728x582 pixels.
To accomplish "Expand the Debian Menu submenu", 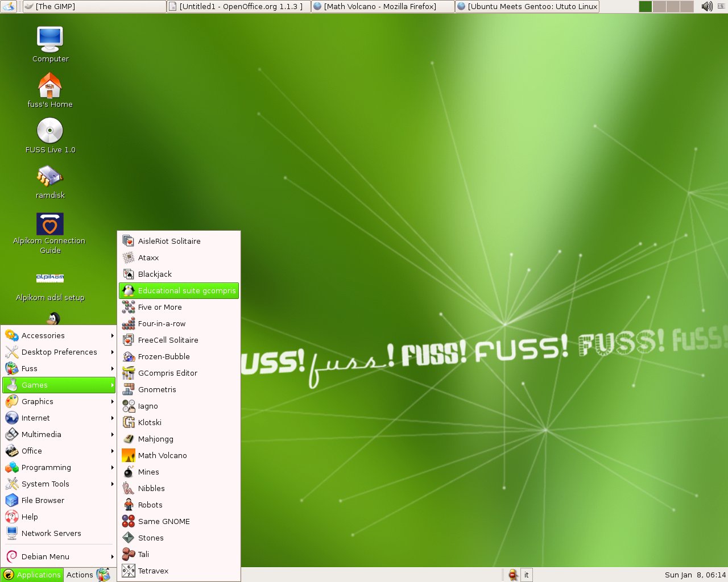I will 59,556.
